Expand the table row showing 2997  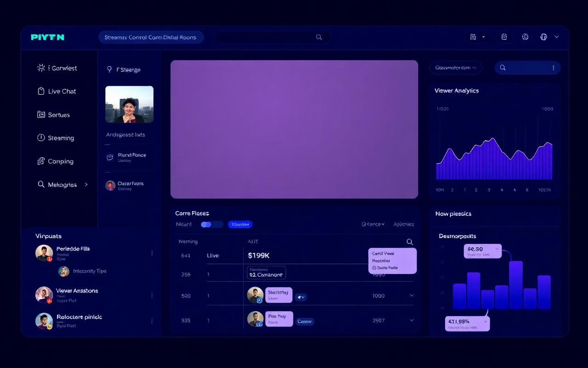[x=412, y=320]
